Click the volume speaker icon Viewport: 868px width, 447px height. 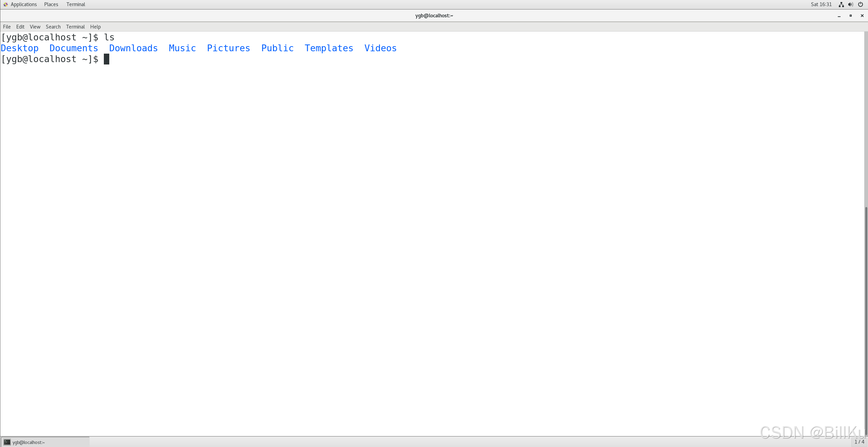click(x=850, y=4)
